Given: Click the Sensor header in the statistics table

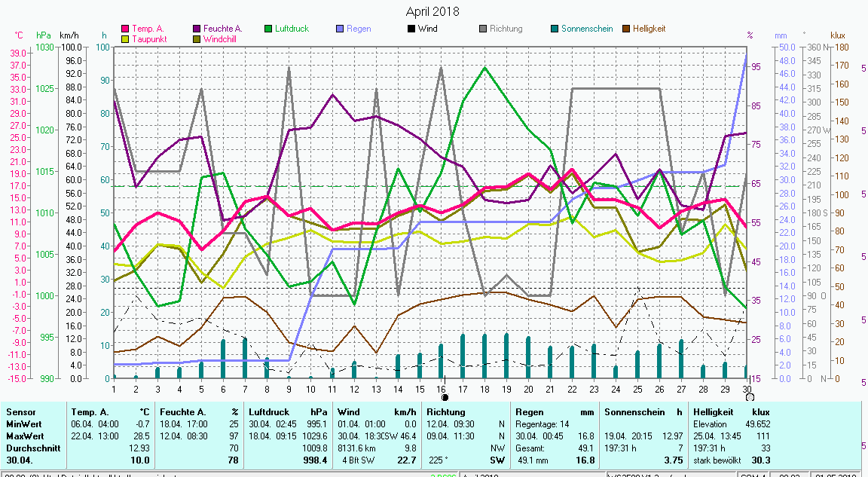Looking at the screenshot, I should point(21,412).
